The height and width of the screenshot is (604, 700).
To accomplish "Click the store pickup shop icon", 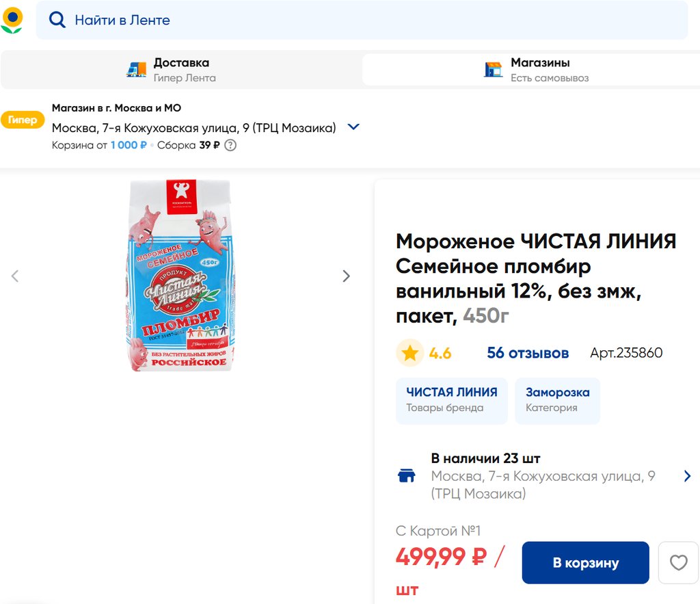I will 493,69.
